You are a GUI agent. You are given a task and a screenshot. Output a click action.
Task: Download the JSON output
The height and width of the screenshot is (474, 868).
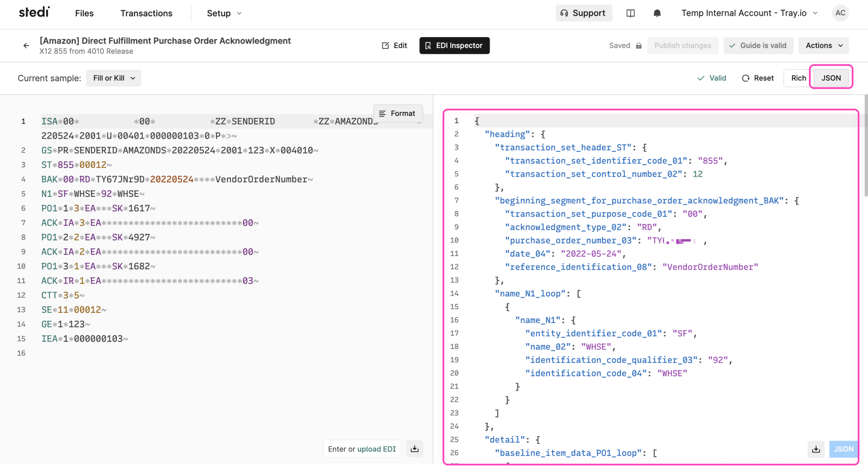(816, 449)
